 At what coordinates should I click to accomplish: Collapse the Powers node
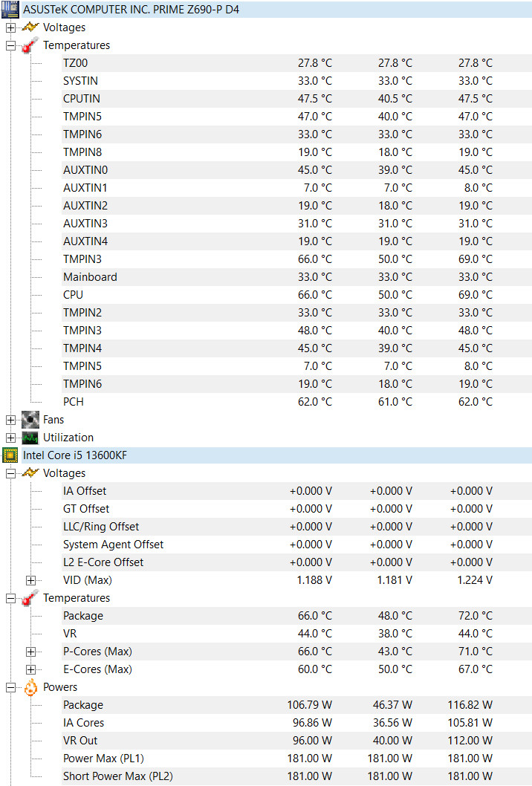coord(10,687)
